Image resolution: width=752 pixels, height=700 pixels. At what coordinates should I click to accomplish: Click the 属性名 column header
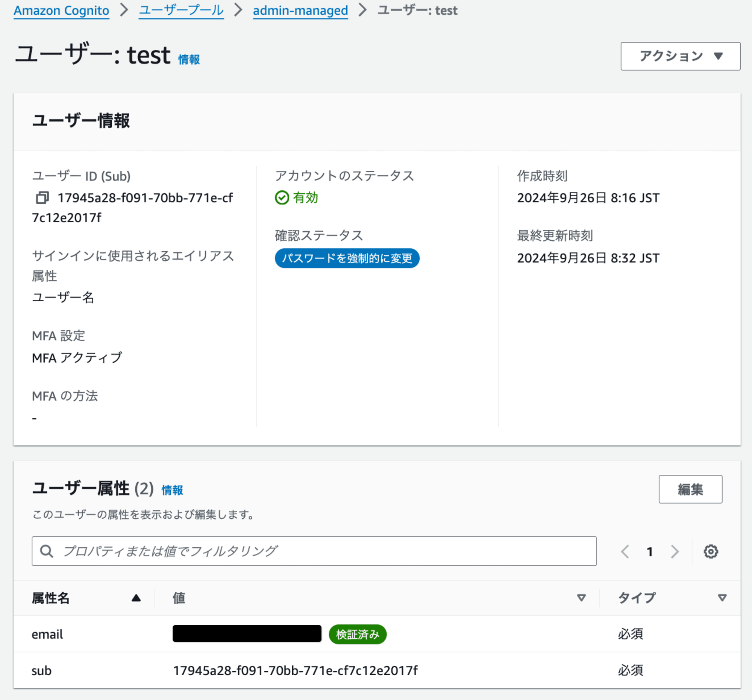(x=50, y=598)
